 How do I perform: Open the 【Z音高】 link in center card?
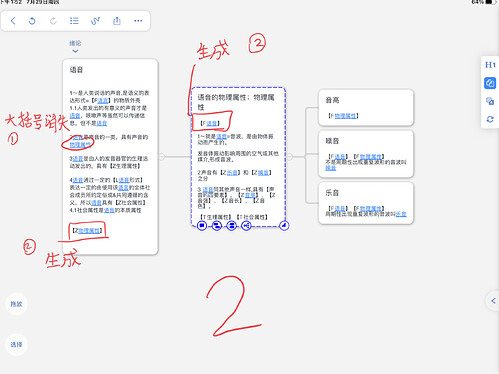249,195
